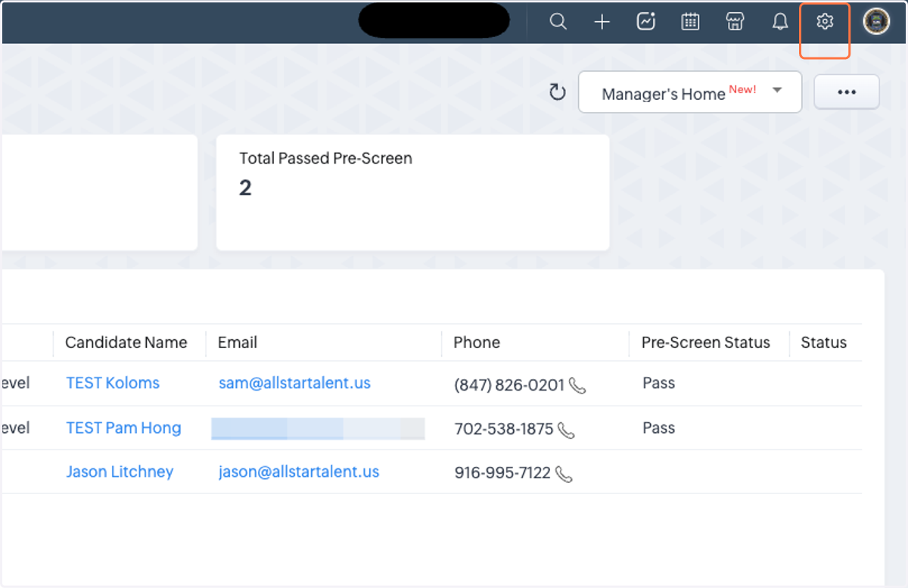
Task: Click the Phone column header
Action: pos(477,342)
